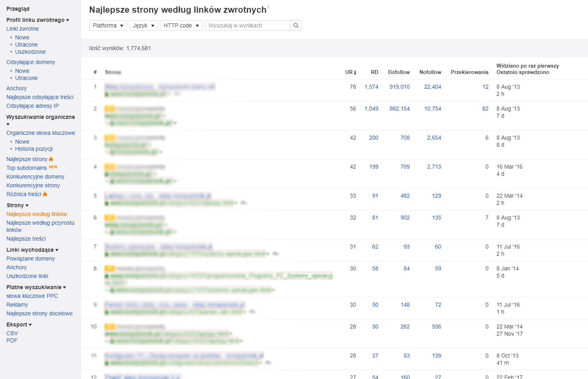
Task: Click the info icon beside the page title
Action: click(x=269, y=7)
